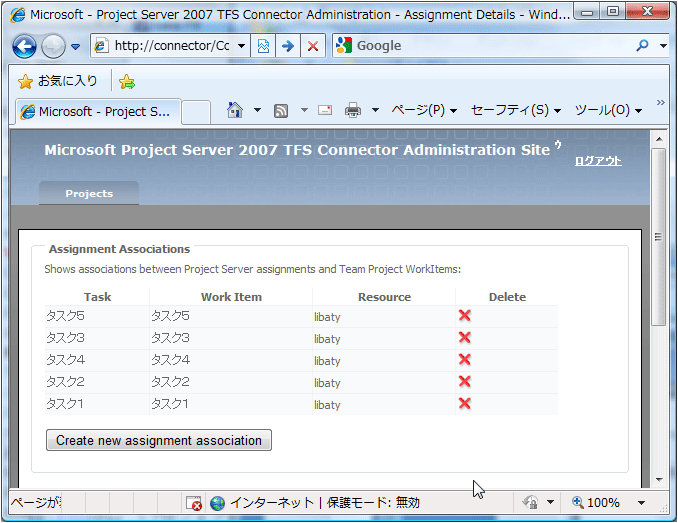678x523 pixels.
Task: Click the scrollbar down arrow
Action: click(x=659, y=479)
